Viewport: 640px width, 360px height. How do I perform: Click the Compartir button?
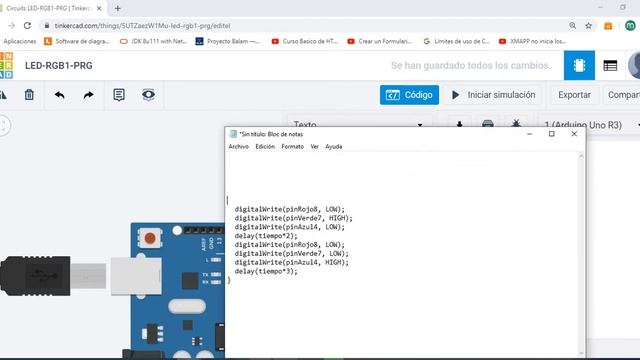(x=623, y=95)
